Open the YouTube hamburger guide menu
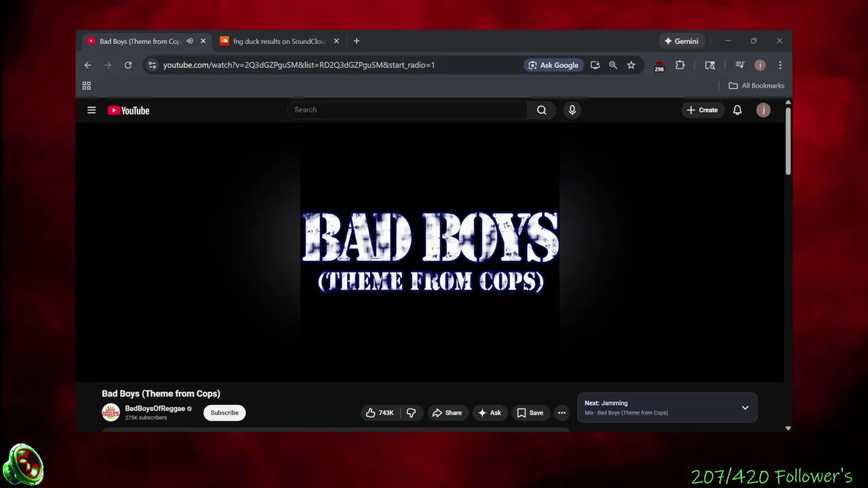This screenshot has width=868, height=488. click(92, 110)
